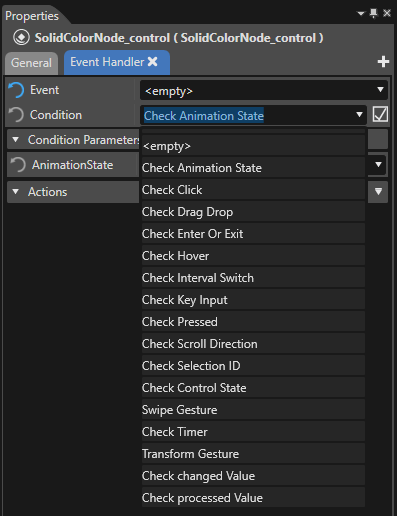Open the Properties panel options arrow
Viewport: 398px width, 517px height.
pyautogui.click(x=361, y=14)
